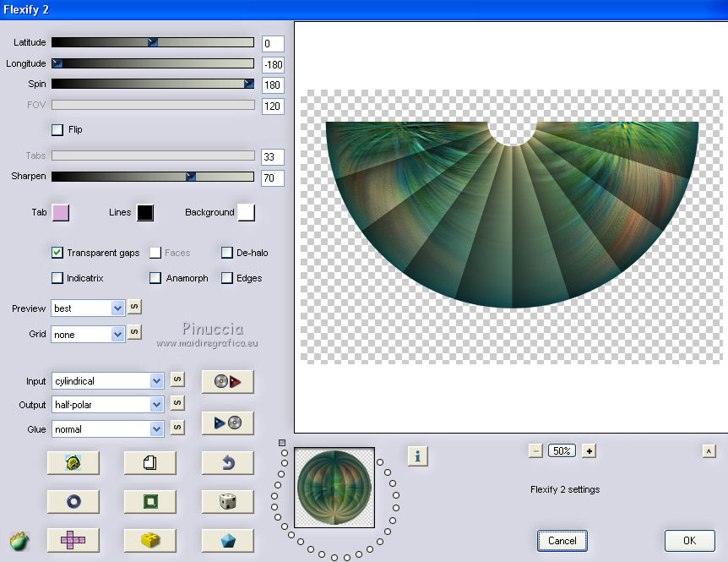Click the yellow brick icon button

150,540
